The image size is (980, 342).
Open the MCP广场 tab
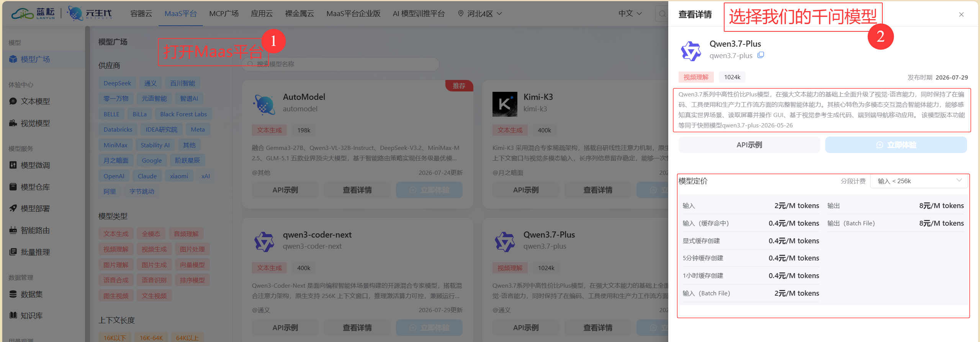224,14
